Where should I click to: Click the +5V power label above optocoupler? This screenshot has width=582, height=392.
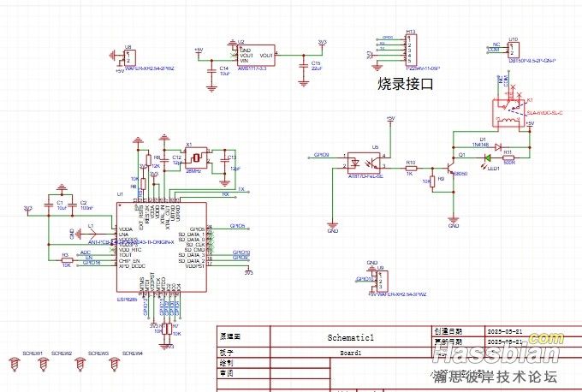pyautogui.click(x=390, y=118)
